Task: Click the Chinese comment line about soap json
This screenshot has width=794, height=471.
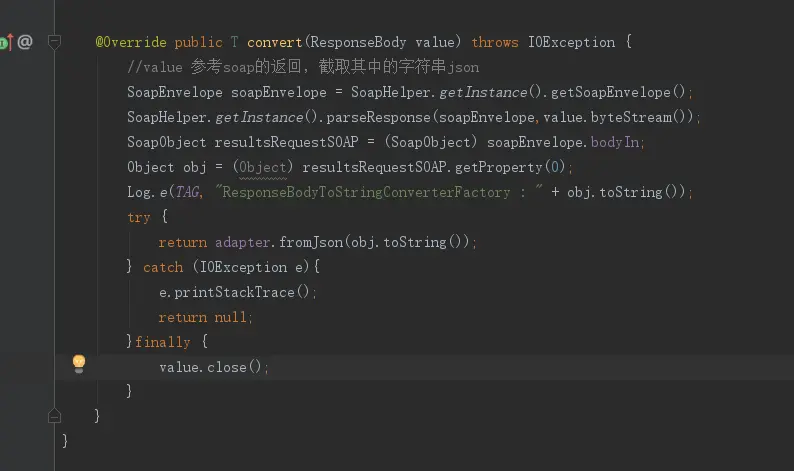Action: (x=303, y=67)
